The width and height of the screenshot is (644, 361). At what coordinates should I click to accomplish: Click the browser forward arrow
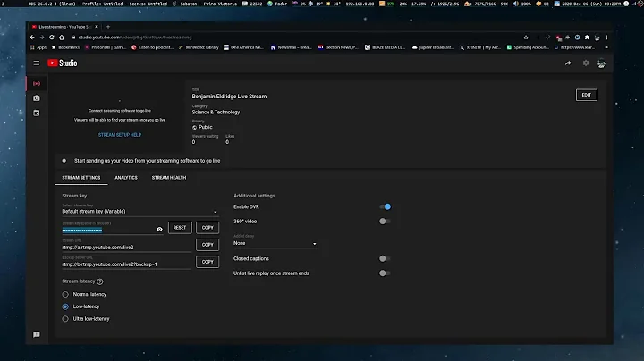point(42,38)
